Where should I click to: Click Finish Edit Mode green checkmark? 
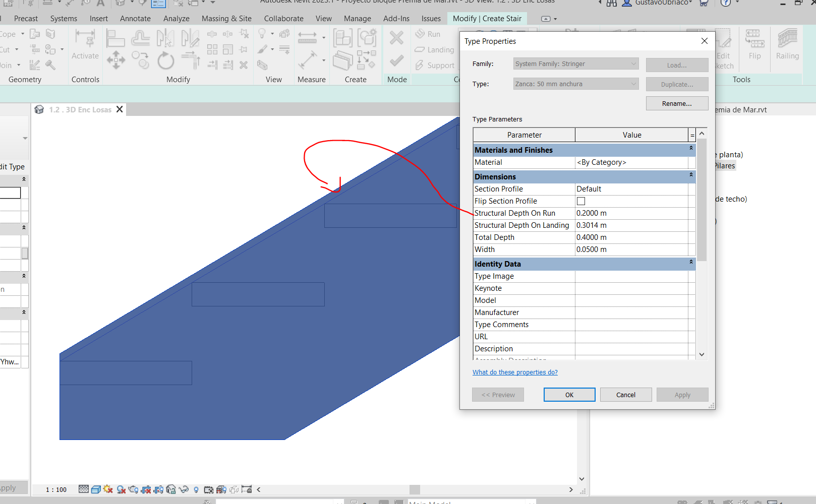point(397,60)
